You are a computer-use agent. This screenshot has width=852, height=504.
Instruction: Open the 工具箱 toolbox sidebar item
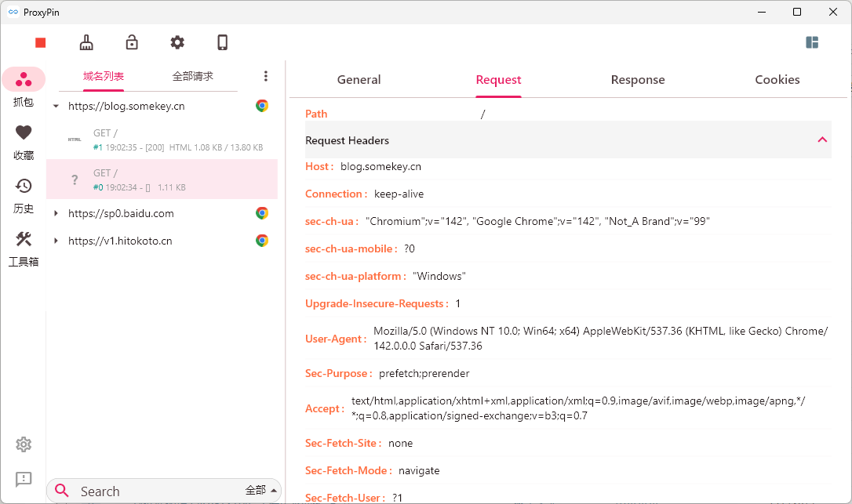point(24,247)
